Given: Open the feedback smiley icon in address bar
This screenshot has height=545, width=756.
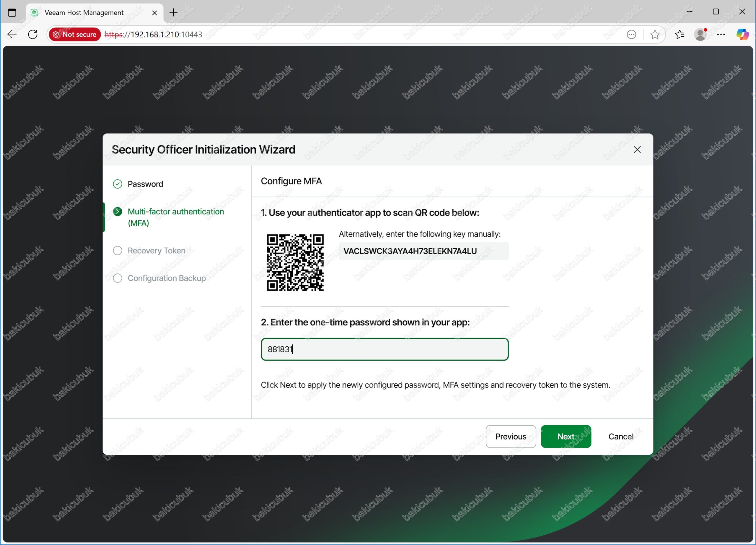Looking at the screenshot, I should point(631,34).
